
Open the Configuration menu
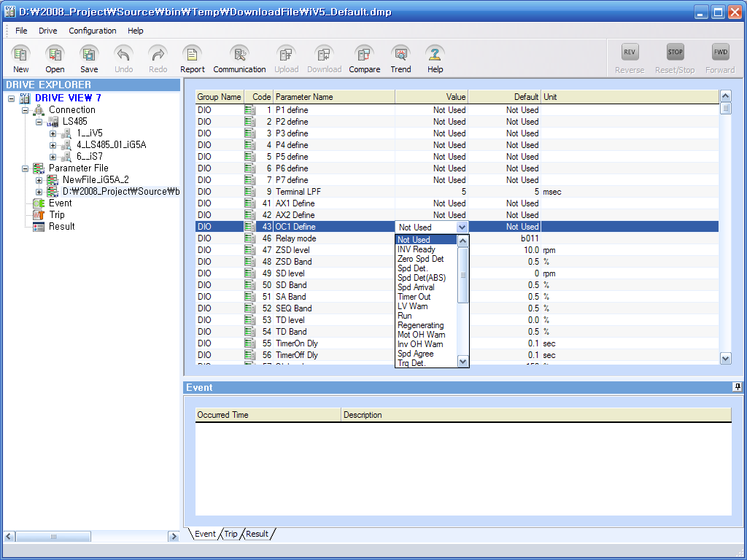(92, 31)
